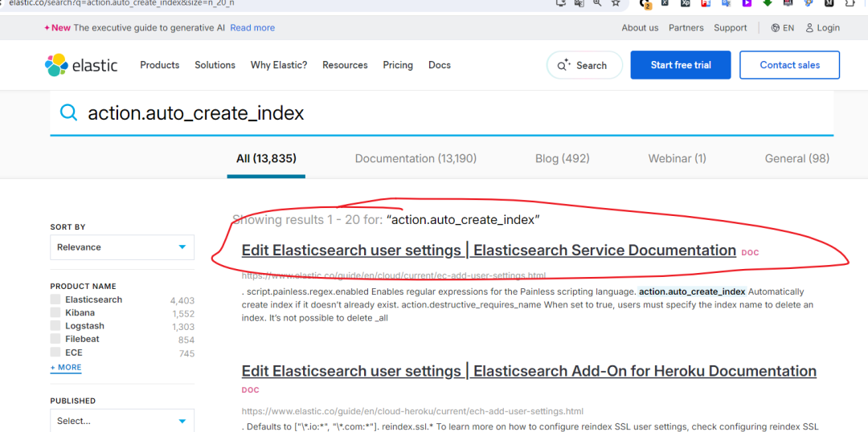Click the Elasticsearch count 4,403
Screen dimensions: 868x432
[182, 300]
